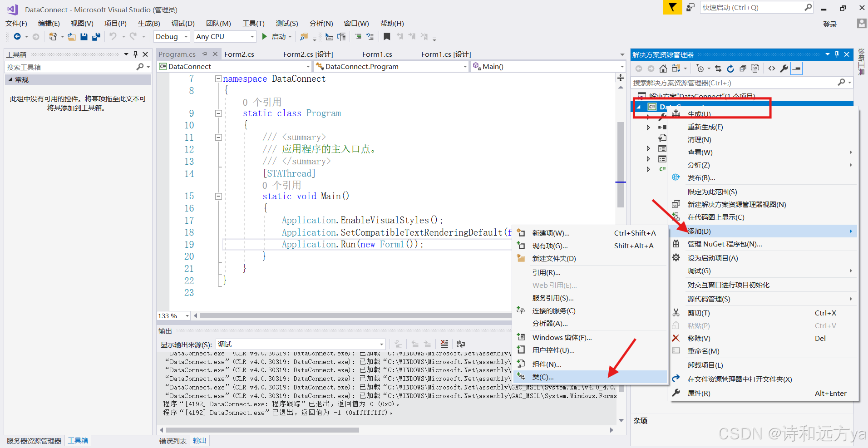
Task: Select 新建项(W)... in the submenu
Action: pos(591,233)
